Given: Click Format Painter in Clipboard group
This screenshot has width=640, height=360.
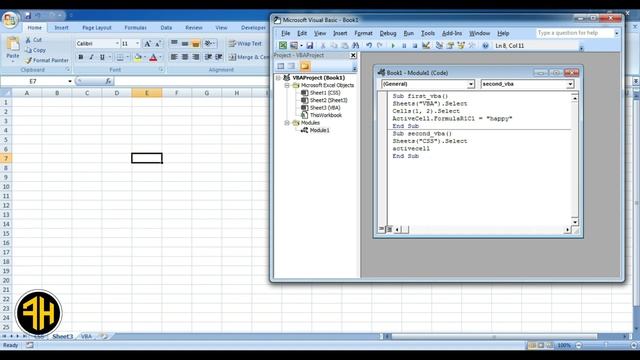Looking at the screenshot, I should [46, 60].
